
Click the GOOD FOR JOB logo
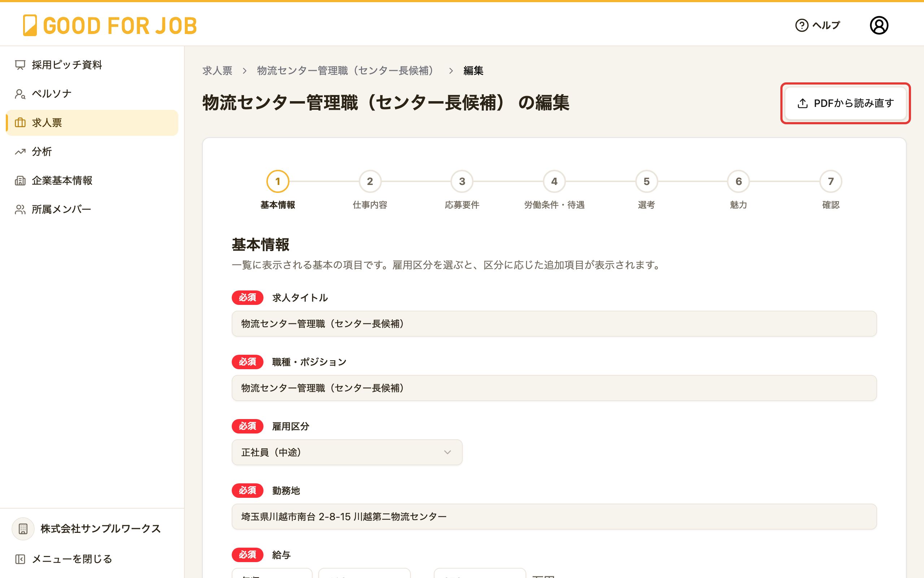click(x=110, y=25)
